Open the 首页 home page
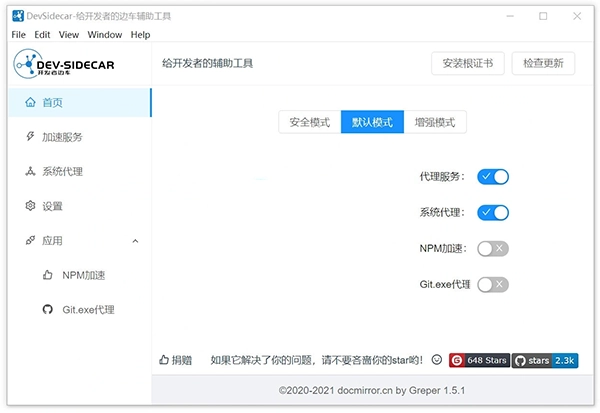Viewport: 600px width, 413px height. (52, 103)
